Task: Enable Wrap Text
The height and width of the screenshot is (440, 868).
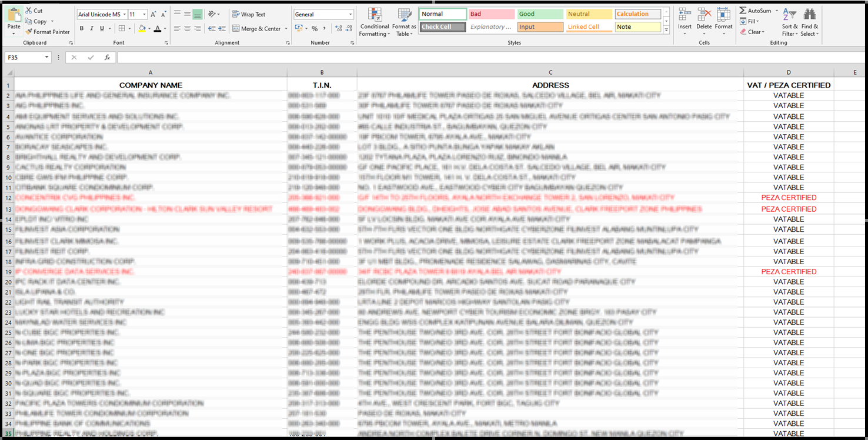Action: [x=249, y=14]
